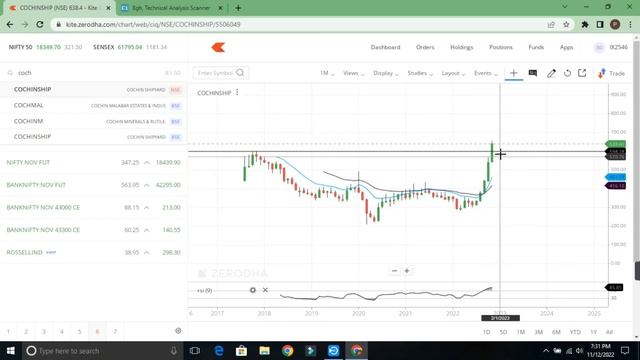Click the marketwatch search box with coch
Screen dimensions: 640x360
click(x=94, y=73)
